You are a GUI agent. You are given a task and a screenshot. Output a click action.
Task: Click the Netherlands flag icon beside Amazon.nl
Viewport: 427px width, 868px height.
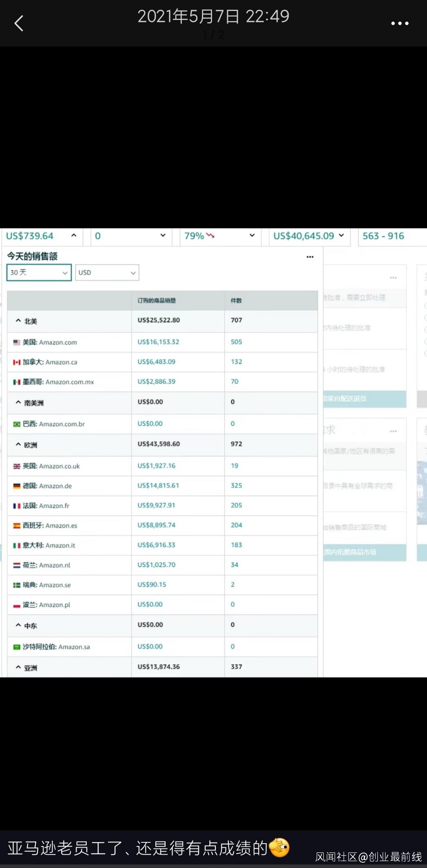(x=17, y=566)
